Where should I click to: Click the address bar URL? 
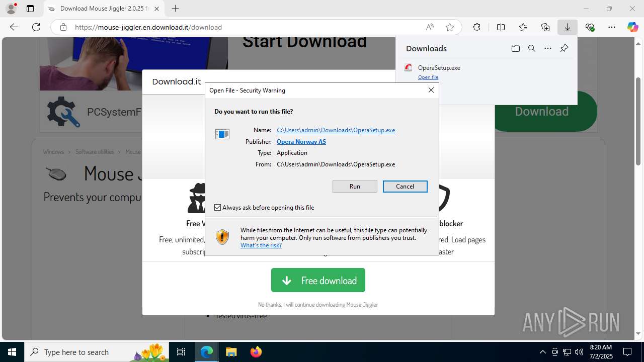click(148, 27)
